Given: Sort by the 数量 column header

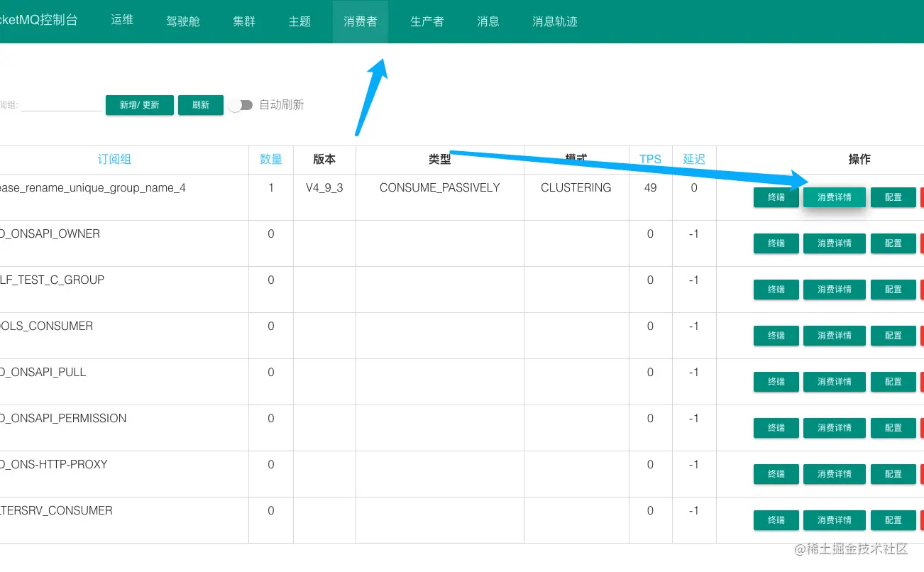Looking at the screenshot, I should 271,160.
